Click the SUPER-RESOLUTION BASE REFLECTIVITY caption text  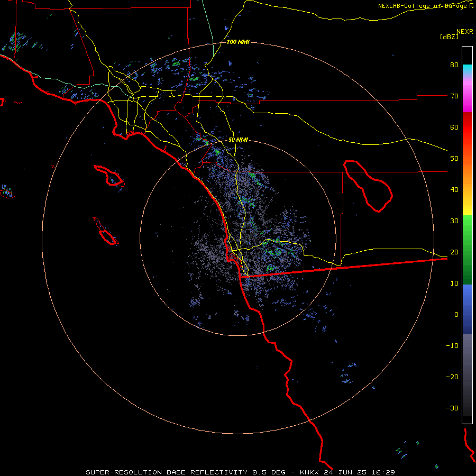tap(167, 472)
